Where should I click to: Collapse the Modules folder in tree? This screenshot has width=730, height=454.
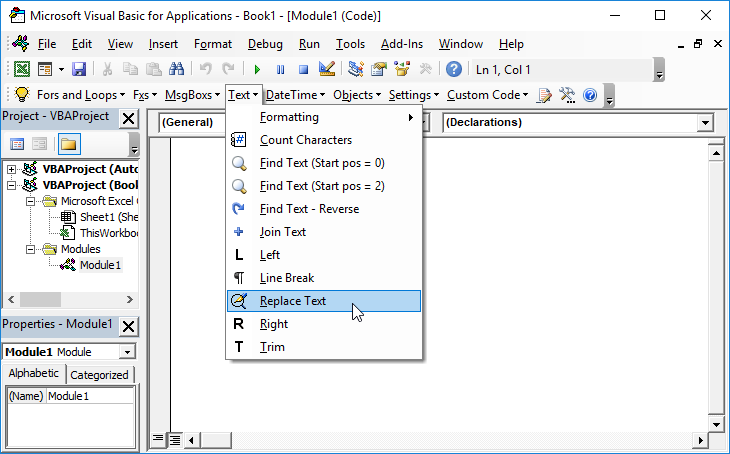pos(31,249)
